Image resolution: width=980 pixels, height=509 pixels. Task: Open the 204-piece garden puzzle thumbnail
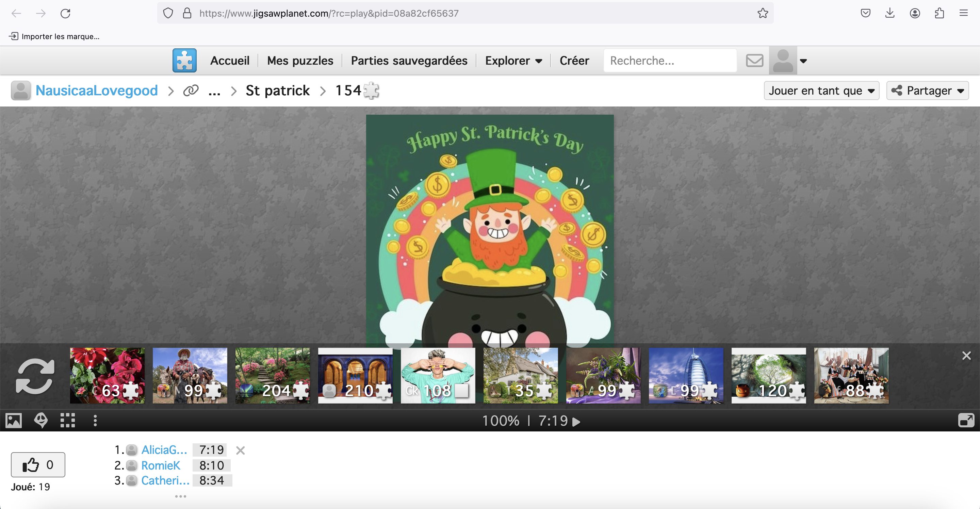[272, 375]
